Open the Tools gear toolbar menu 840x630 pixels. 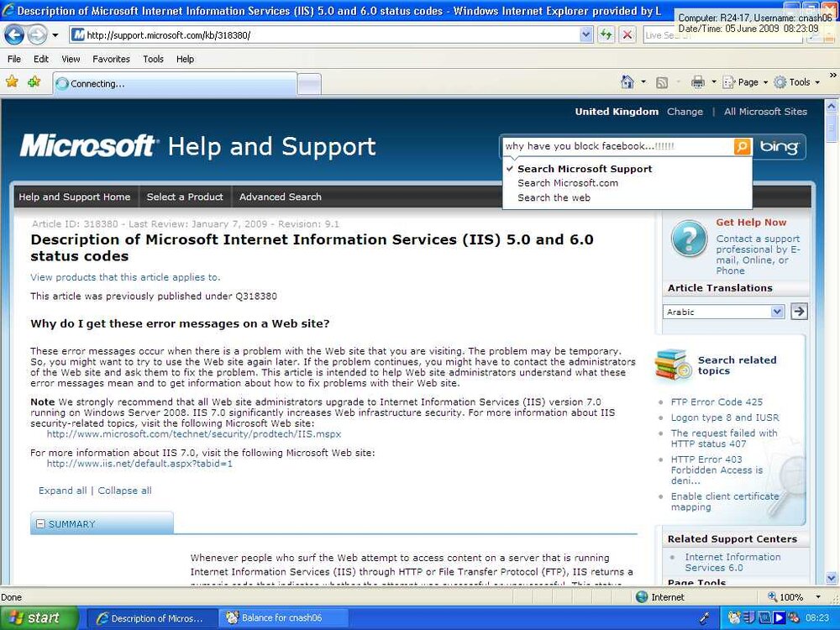click(x=797, y=82)
